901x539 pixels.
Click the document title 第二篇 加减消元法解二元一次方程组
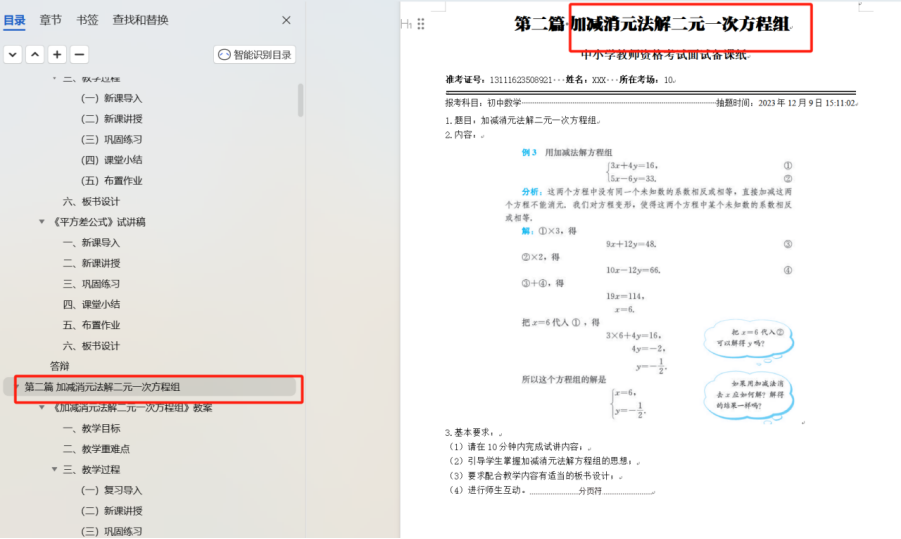tap(652, 24)
